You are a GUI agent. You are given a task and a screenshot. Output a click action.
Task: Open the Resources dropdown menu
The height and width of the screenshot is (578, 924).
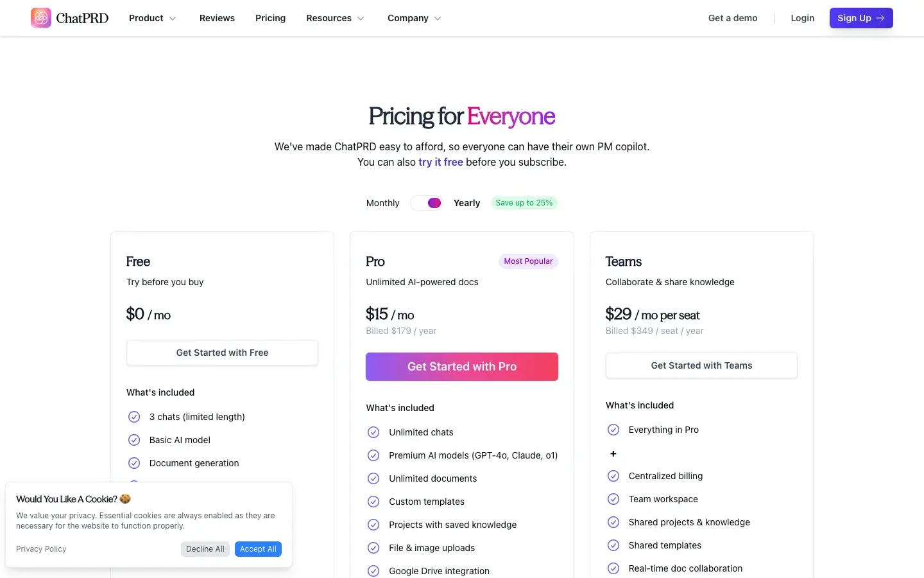tap(335, 18)
